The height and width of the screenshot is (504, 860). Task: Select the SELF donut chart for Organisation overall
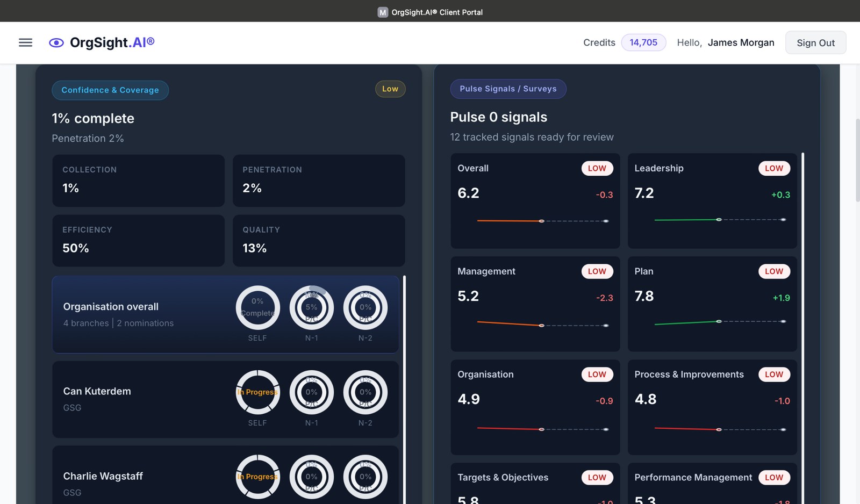pos(257,308)
